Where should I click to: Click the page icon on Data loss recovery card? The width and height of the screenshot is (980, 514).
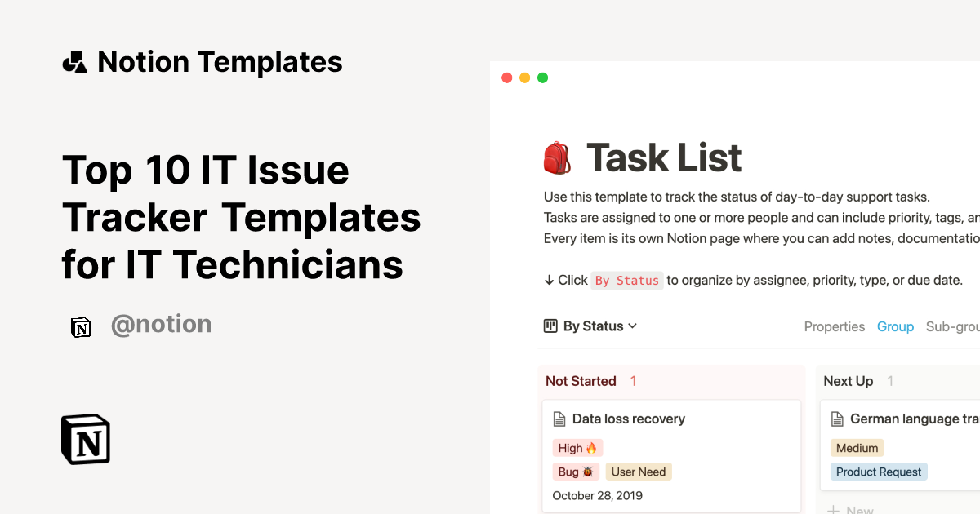pos(559,419)
